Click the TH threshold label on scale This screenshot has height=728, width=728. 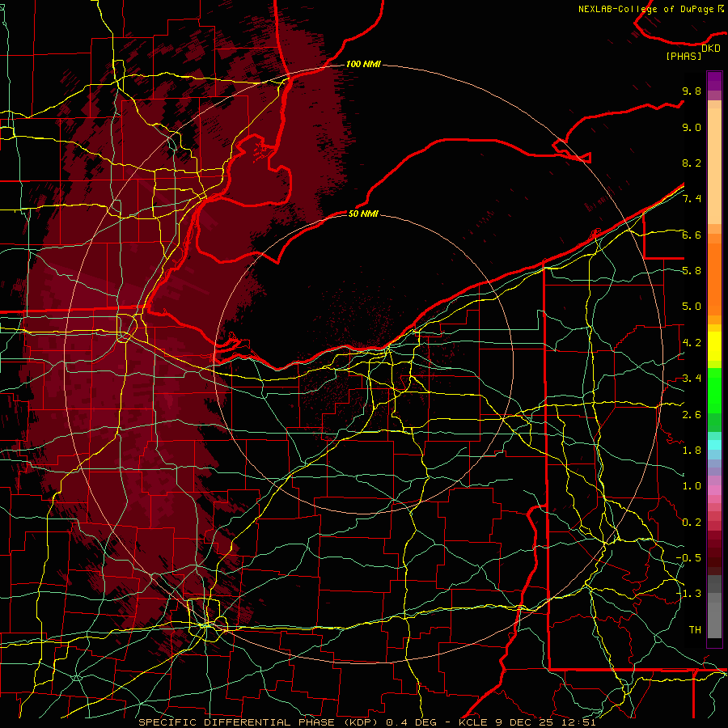pos(695,629)
